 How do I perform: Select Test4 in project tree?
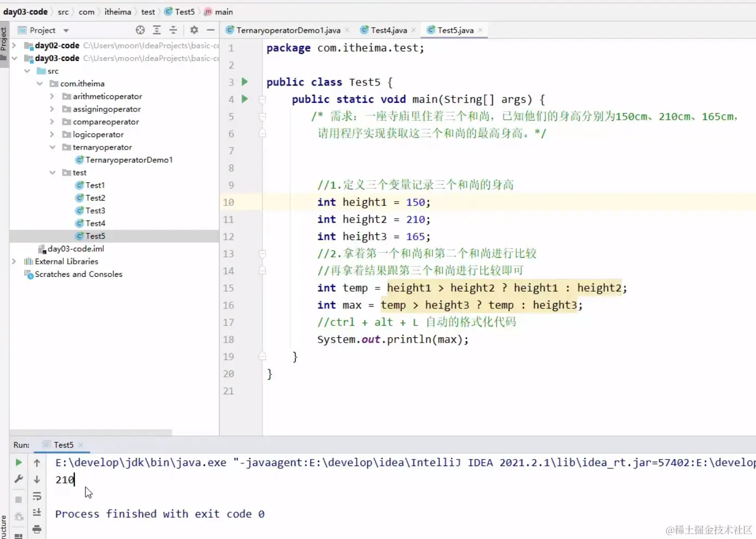(x=90, y=224)
